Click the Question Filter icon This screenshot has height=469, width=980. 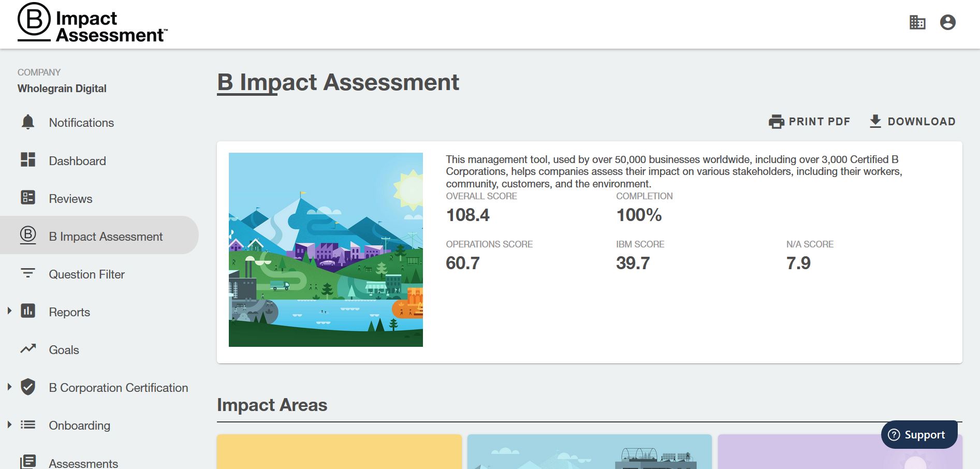[x=28, y=273]
